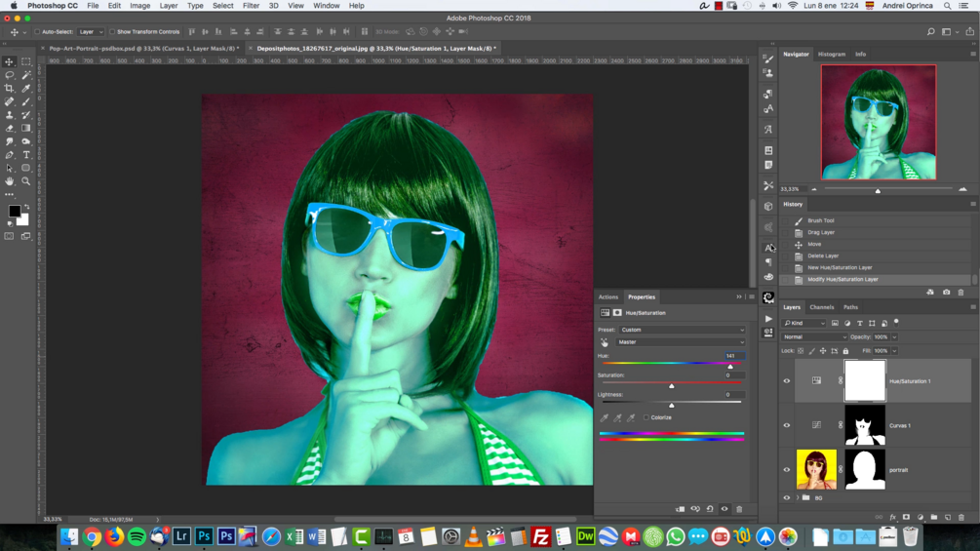
Task: Select the Gradient tool
Action: [x=26, y=128]
